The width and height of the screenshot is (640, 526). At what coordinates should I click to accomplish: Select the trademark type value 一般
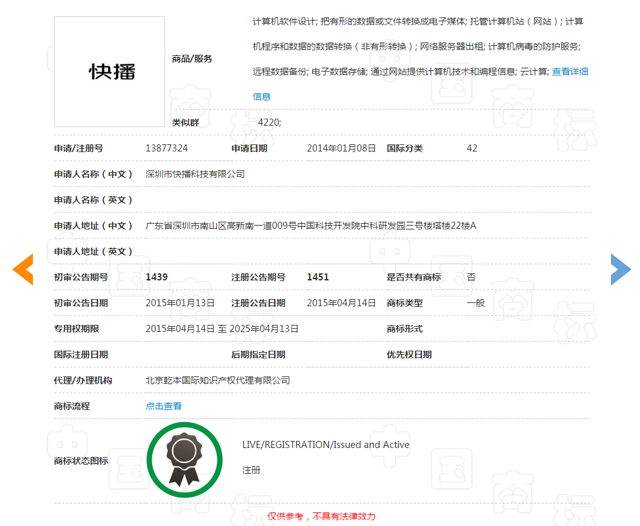point(476,303)
